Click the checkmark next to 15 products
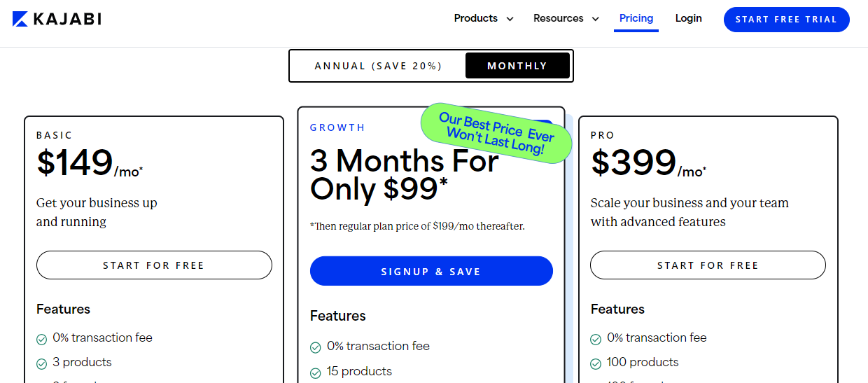This screenshot has height=383, width=868. (x=316, y=372)
